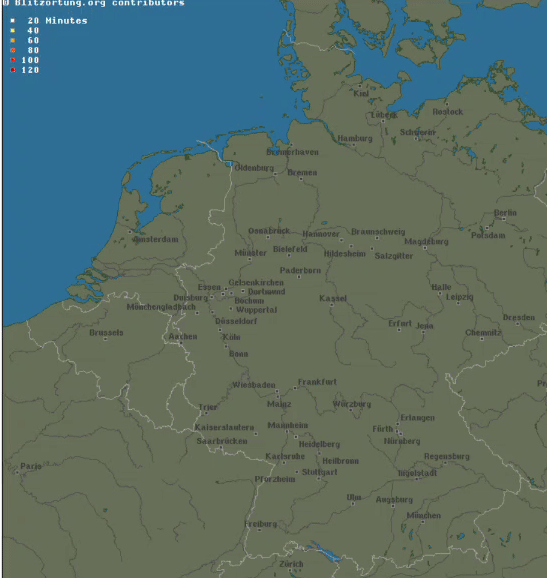Click the Freiburg label
This screenshot has width=547, height=578.
[x=261, y=524]
